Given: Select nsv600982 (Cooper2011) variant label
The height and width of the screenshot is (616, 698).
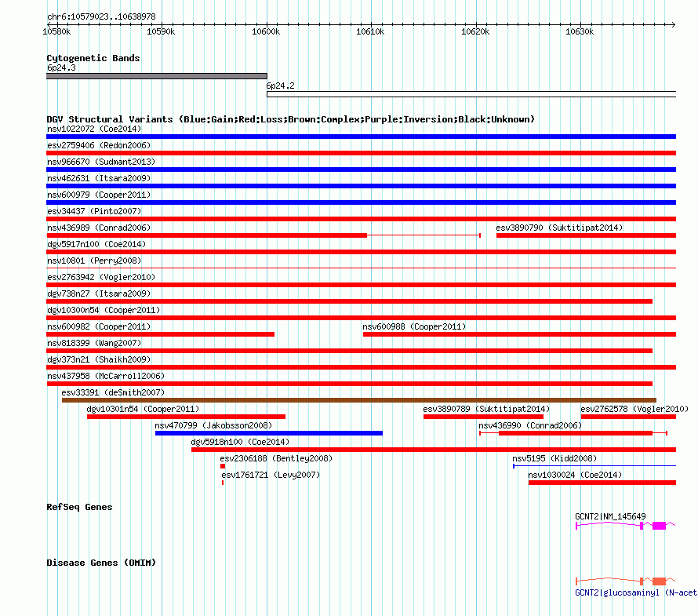Looking at the screenshot, I should pos(99,326).
